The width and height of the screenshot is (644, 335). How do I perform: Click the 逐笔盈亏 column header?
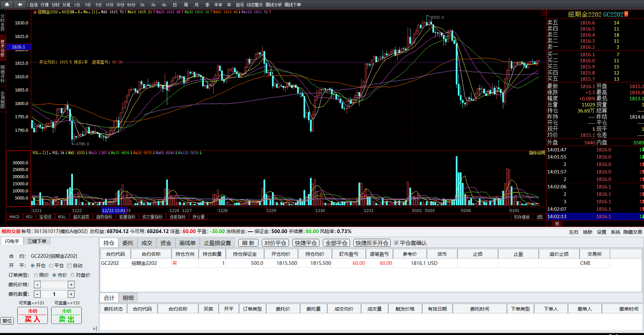coord(379,254)
